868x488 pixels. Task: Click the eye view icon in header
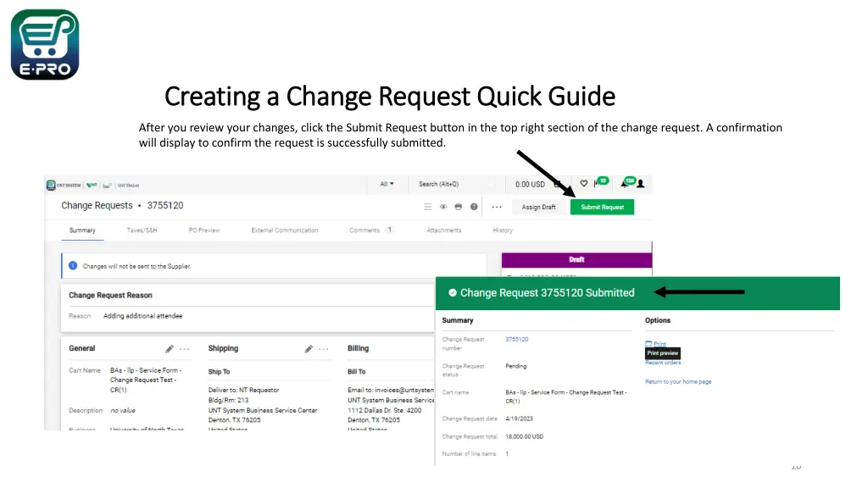click(443, 207)
